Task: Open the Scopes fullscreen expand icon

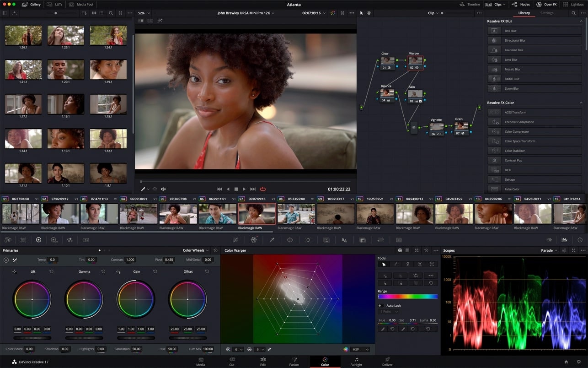Action: 574,250
